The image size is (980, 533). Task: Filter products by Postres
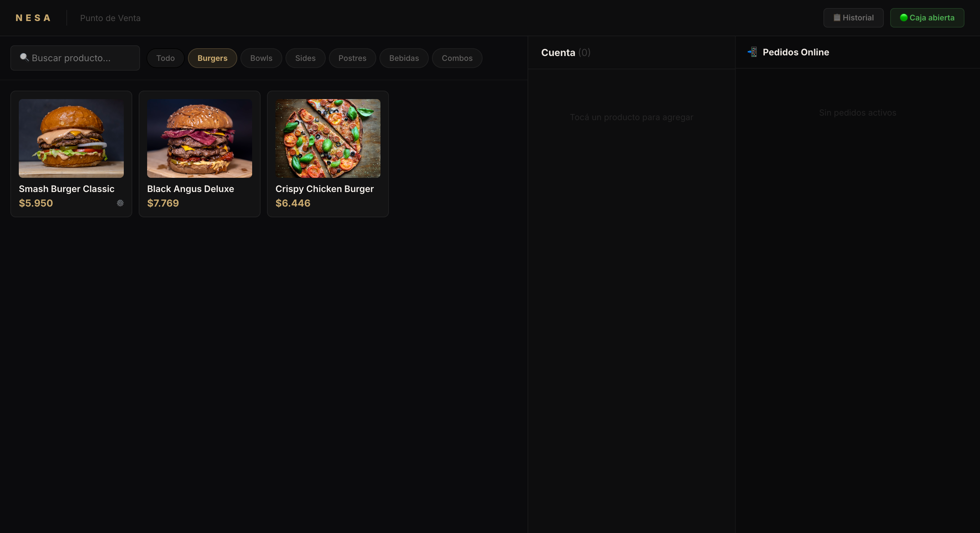click(x=352, y=58)
